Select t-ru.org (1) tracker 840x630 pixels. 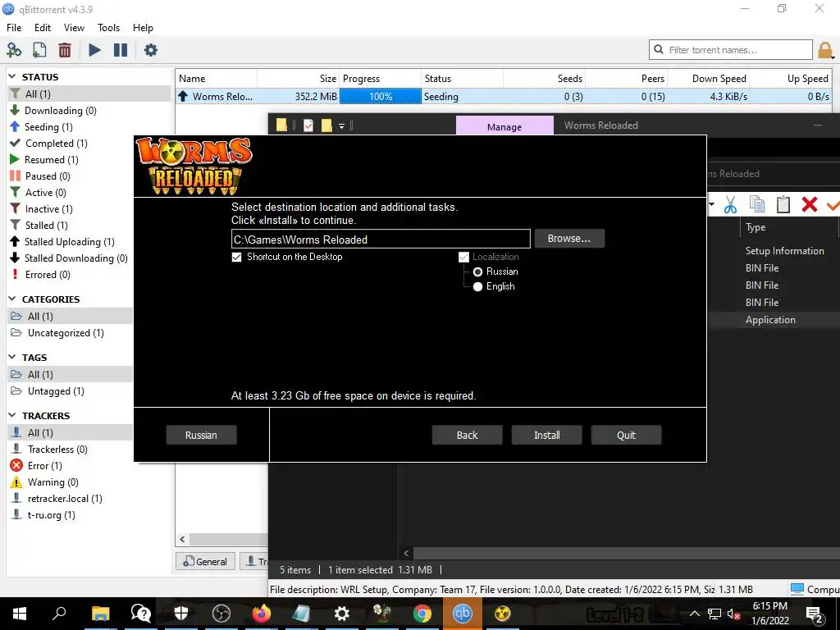[51, 515]
